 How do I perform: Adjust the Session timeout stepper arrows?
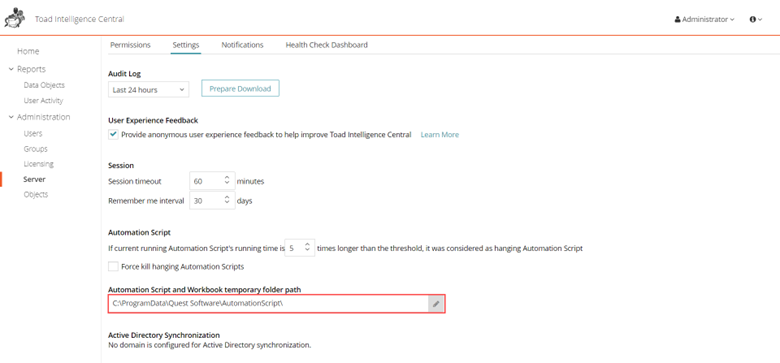[227, 181]
